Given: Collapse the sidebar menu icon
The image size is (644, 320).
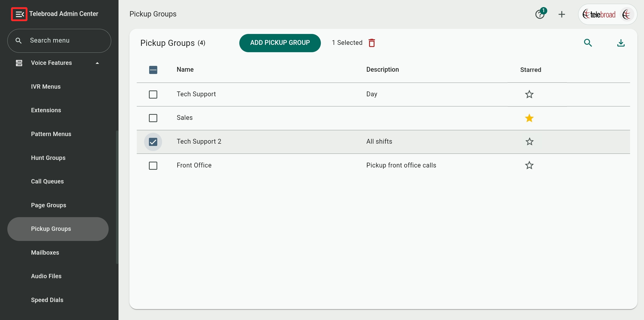Looking at the screenshot, I should (x=19, y=14).
